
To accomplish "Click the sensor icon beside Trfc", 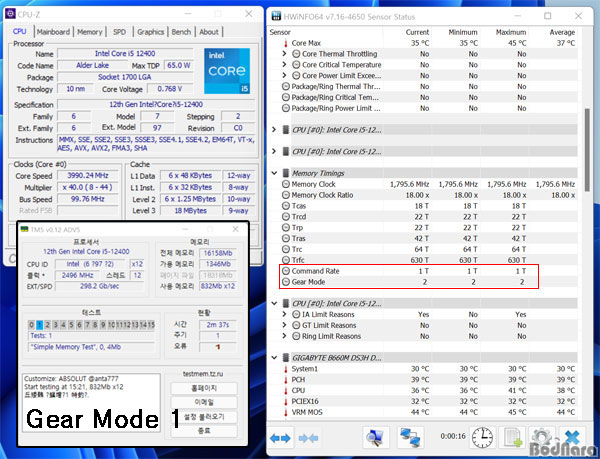I will point(285,260).
